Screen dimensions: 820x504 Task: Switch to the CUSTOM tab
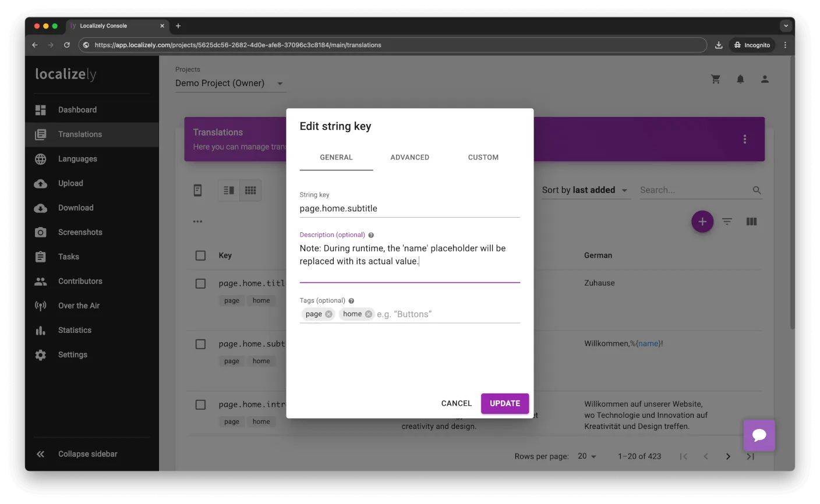point(483,158)
